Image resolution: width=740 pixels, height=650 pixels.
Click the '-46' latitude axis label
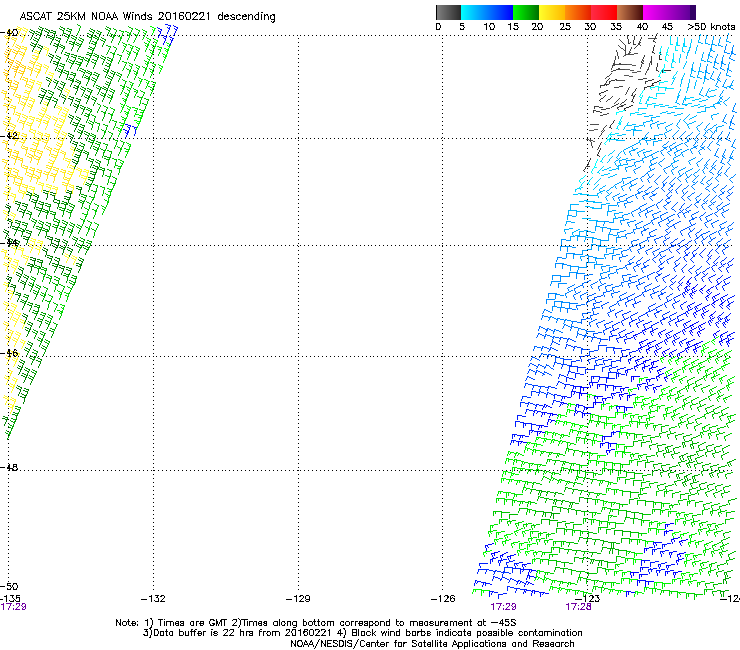(x=9, y=353)
